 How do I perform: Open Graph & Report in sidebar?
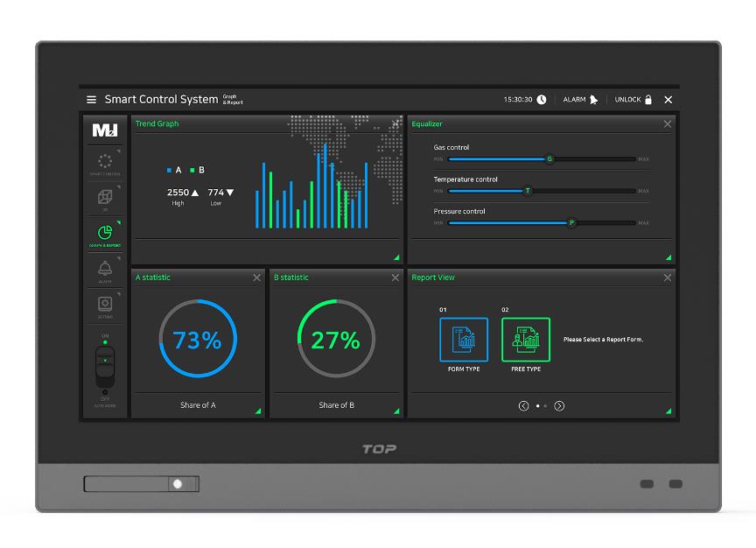tap(105, 234)
